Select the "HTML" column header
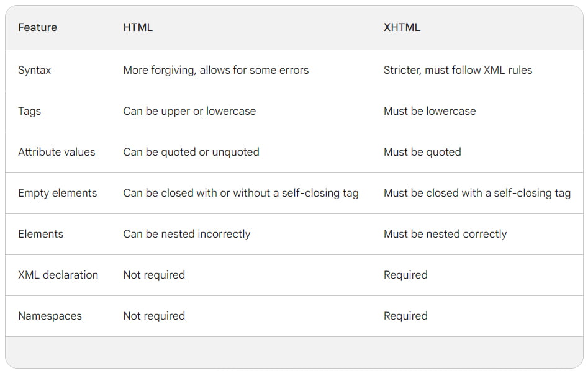588x371 pixels. (138, 27)
